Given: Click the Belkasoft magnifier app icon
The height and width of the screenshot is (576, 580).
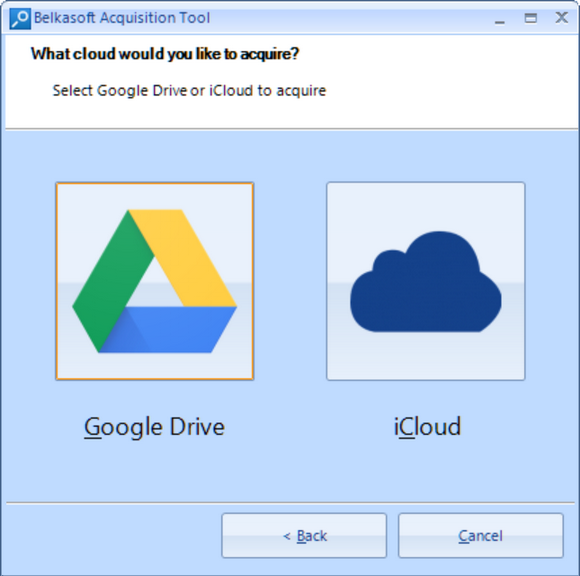Looking at the screenshot, I should [x=20, y=18].
